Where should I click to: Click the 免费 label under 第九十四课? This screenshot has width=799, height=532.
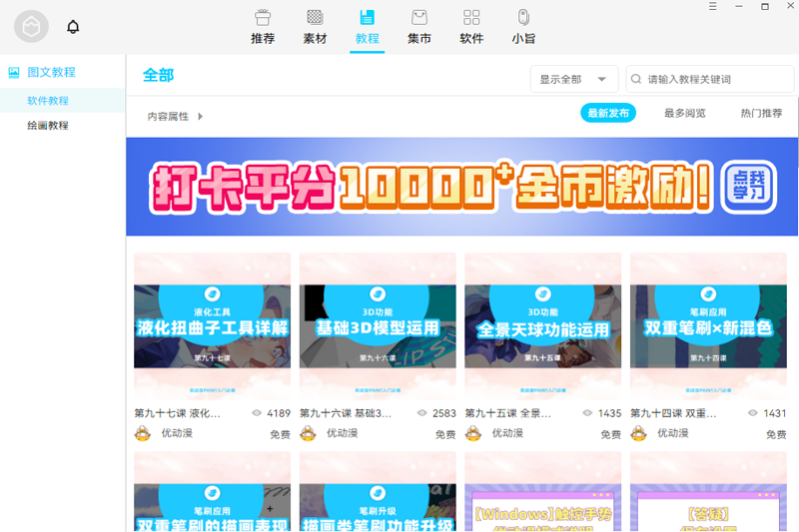(776, 435)
